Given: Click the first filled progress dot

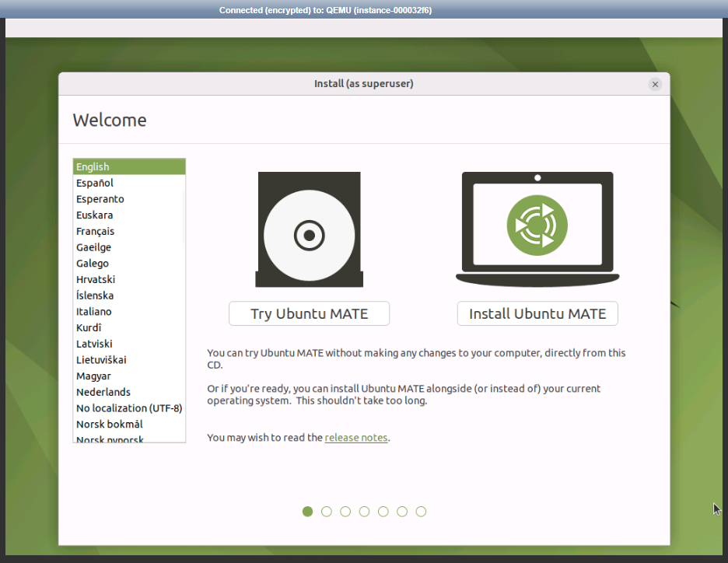Looking at the screenshot, I should [308, 512].
